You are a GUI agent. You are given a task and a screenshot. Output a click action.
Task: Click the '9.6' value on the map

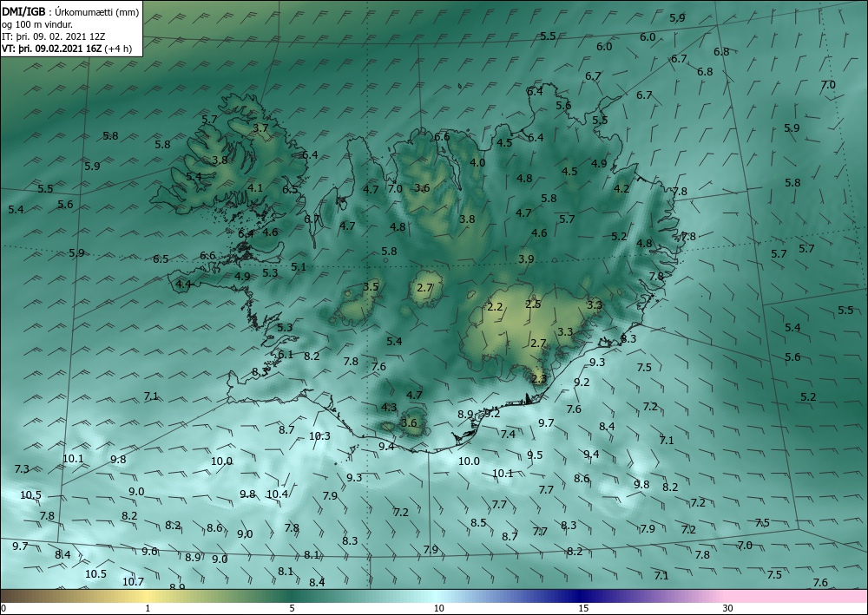tap(149, 551)
